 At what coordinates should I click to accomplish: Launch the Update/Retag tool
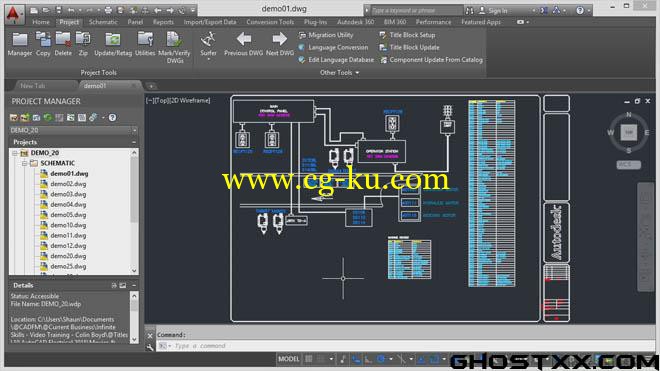pos(113,44)
